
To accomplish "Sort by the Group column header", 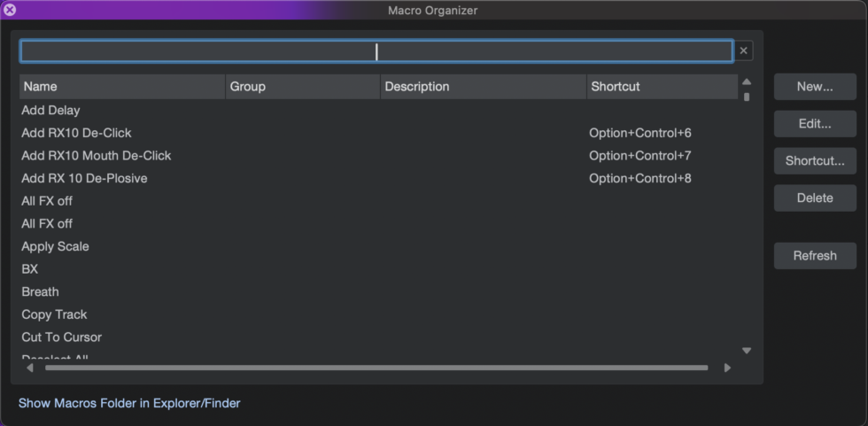I will (x=303, y=87).
